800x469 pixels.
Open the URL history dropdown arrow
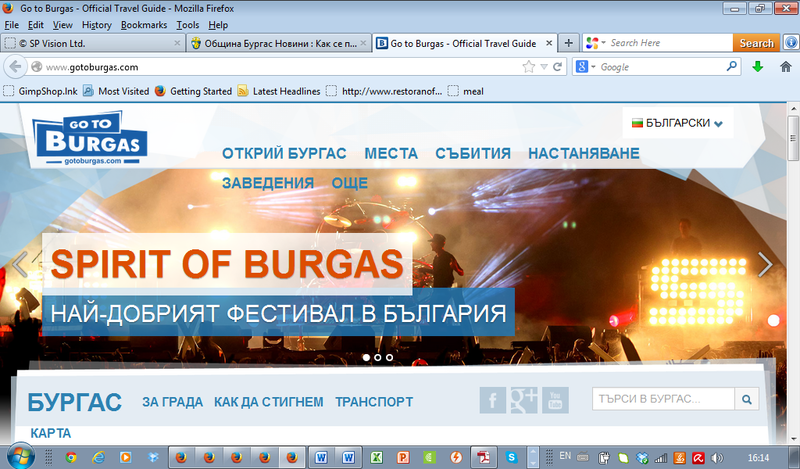[544, 67]
